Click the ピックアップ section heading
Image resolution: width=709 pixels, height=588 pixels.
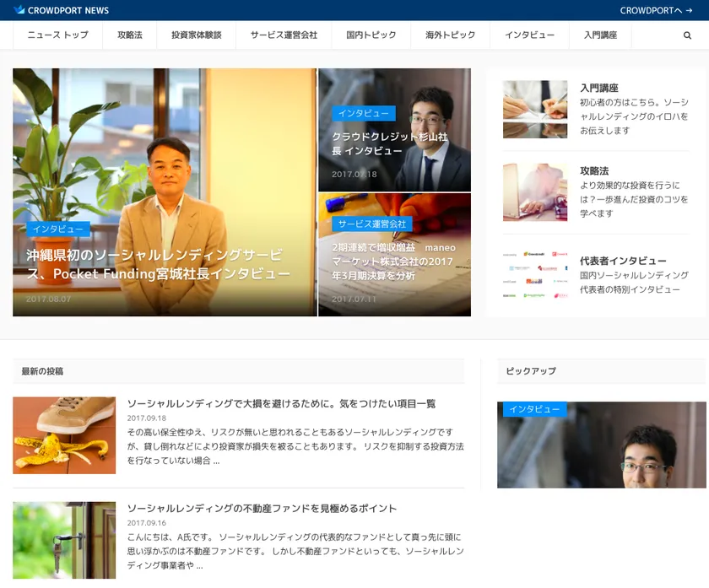[x=531, y=371]
